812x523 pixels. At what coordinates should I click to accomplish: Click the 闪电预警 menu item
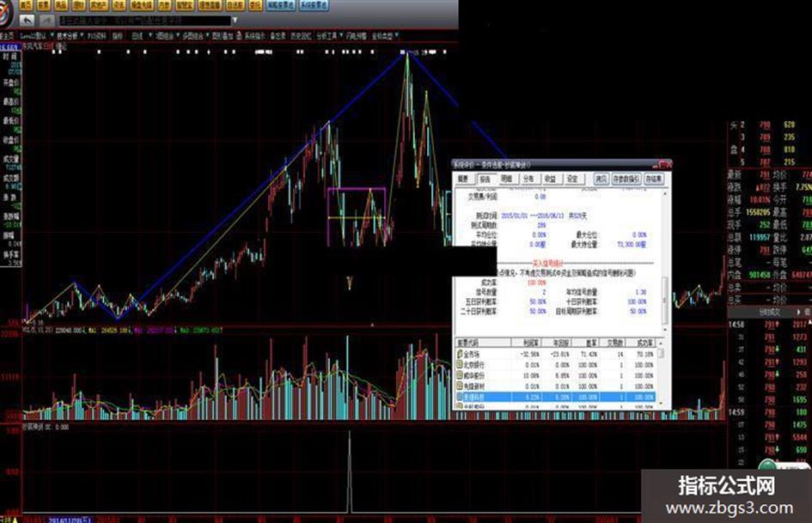point(357,36)
